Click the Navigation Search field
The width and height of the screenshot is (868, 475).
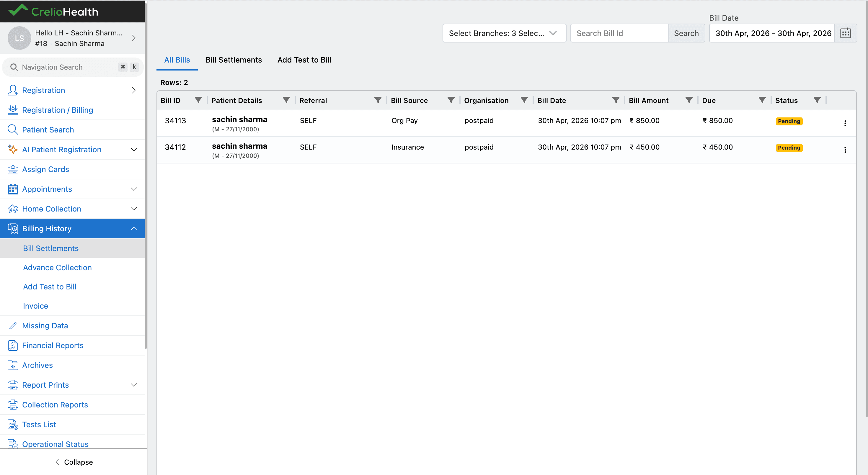(72, 67)
